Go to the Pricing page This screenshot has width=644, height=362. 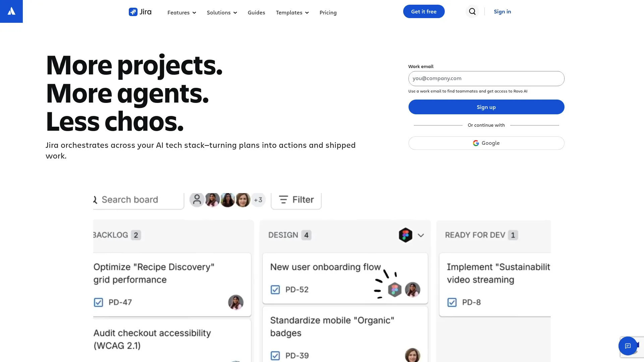click(x=328, y=12)
